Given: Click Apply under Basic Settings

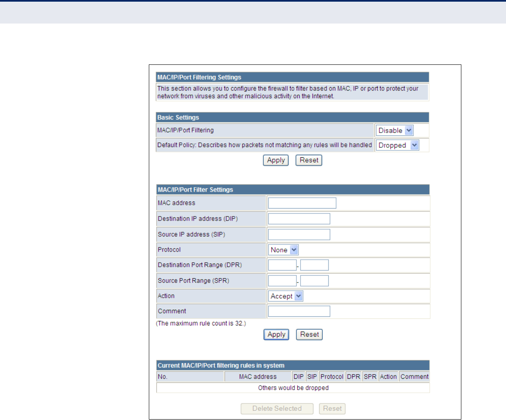Looking at the screenshot, I should coord(276,160).
